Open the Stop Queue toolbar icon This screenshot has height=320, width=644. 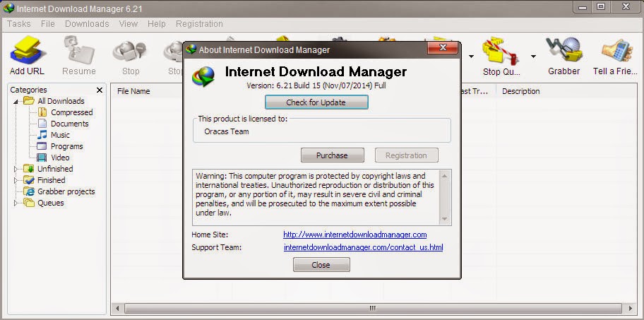501,50
